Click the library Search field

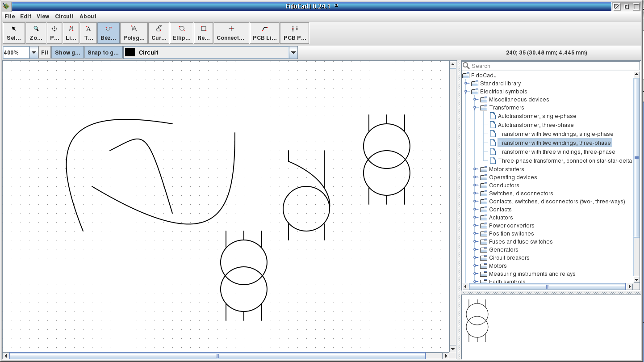click(554, 66)
